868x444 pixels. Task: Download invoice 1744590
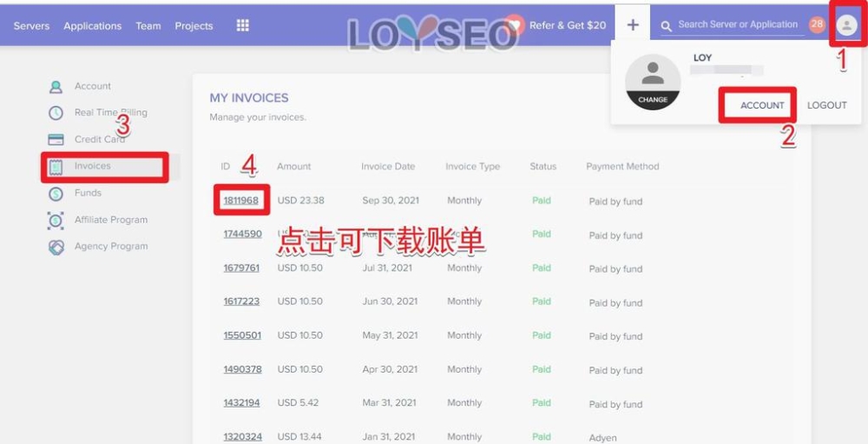[242, 234]
